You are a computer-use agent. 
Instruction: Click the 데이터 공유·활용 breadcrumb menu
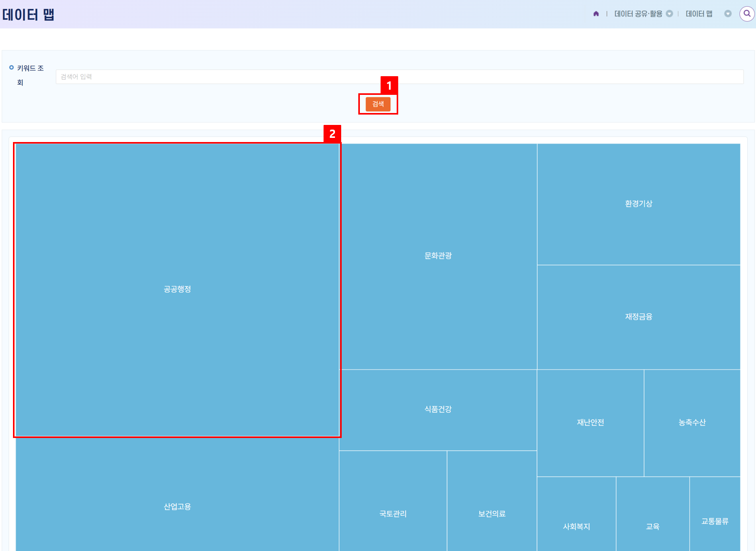click(638, 14)
